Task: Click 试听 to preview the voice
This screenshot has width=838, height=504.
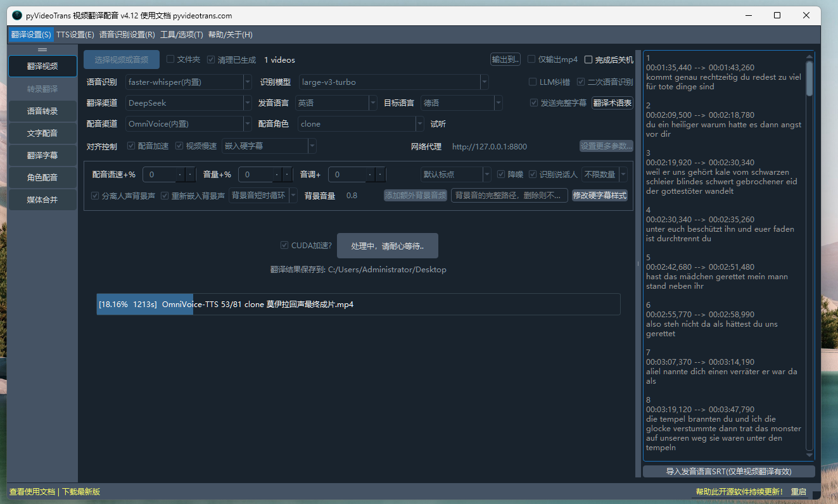Action: 438,124
